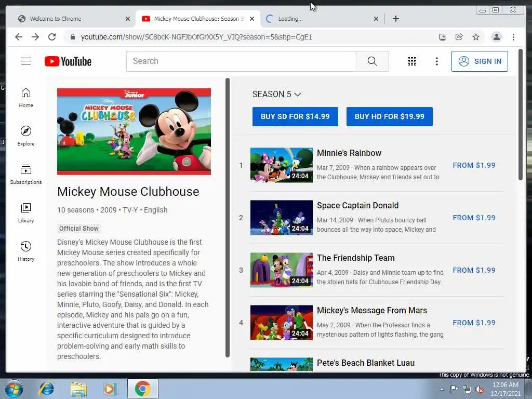
Task: Click the Mickey Mouse Clubhouse show poster
Action: pyautogui.click(x=134, y=131)
